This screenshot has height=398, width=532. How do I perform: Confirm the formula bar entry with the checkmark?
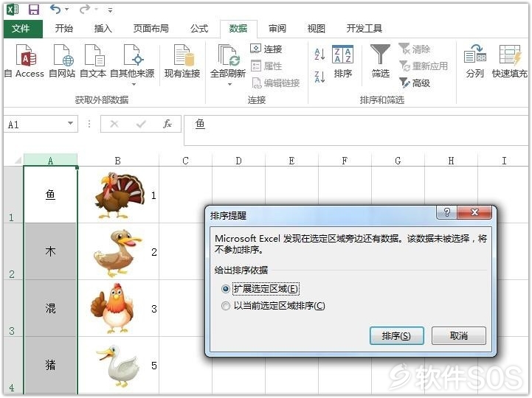point(141,124)
